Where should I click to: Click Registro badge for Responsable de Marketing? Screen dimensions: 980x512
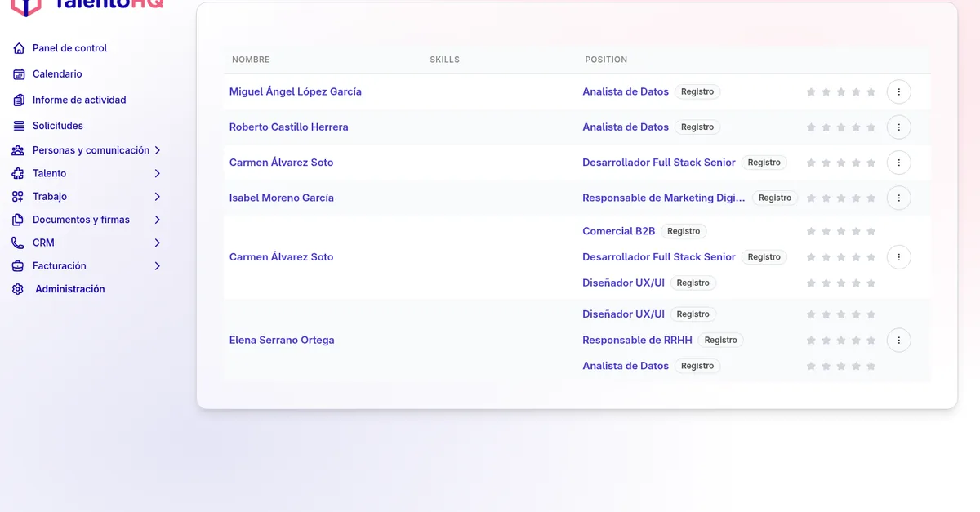775,198
